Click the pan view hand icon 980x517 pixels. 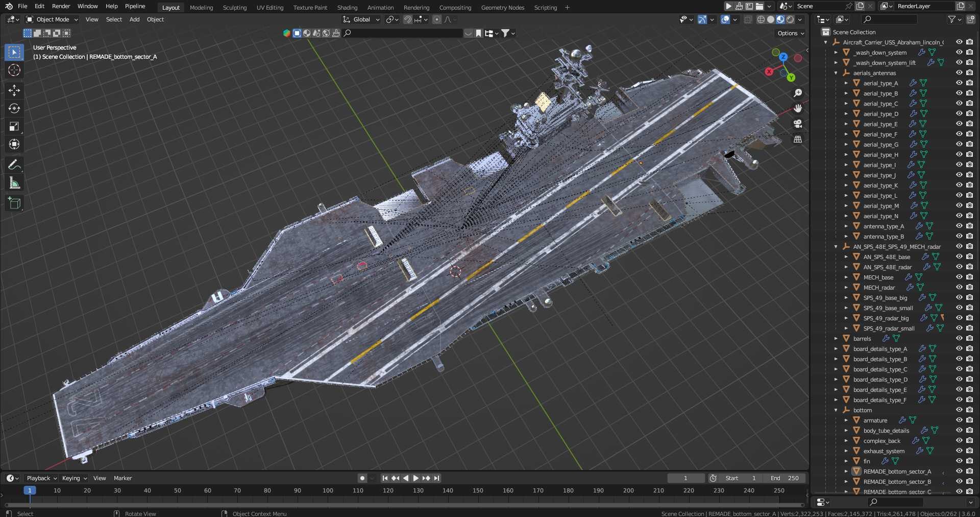(x=798, y=108)
